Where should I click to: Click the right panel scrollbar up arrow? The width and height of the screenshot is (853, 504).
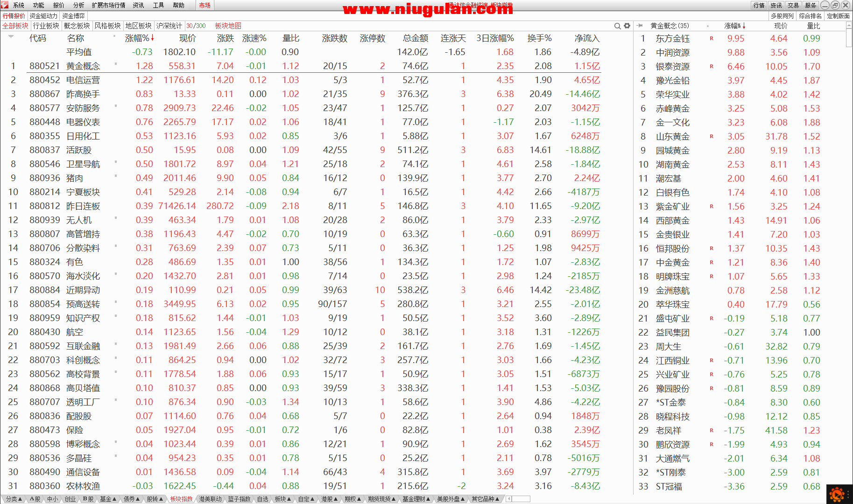(849, 26)
